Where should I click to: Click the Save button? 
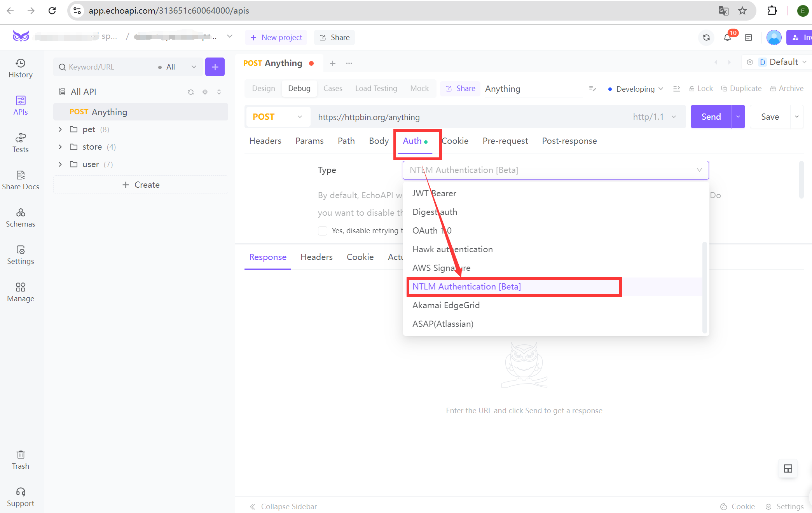pos(770,117)
